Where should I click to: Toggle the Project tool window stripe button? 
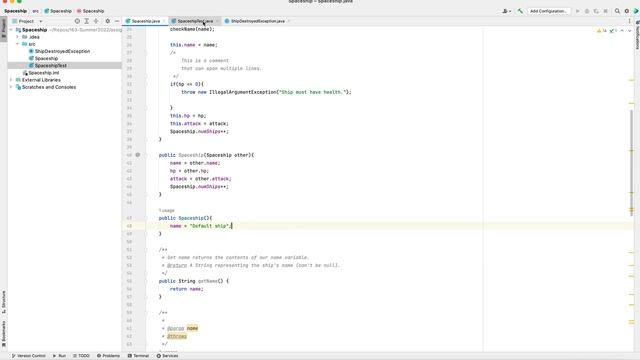pyautogui.click(x=4, y=29)
